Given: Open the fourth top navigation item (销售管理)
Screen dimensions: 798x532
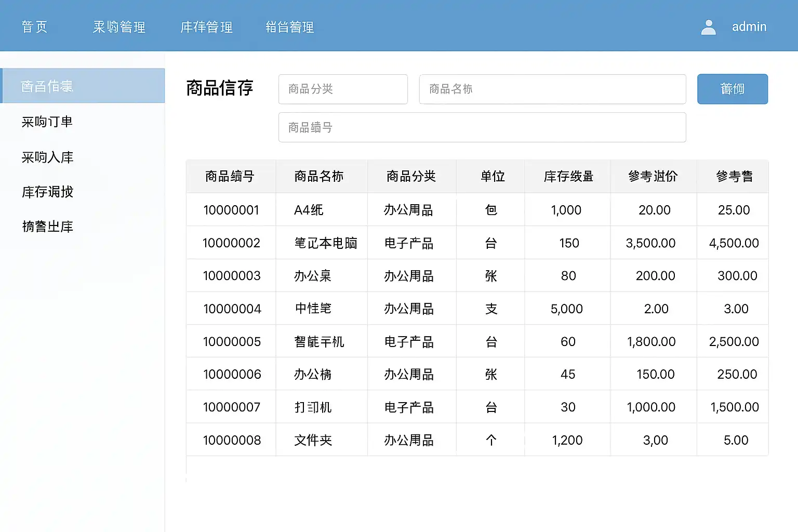Looking at the screenshot, I should click(x=289, y=27).
